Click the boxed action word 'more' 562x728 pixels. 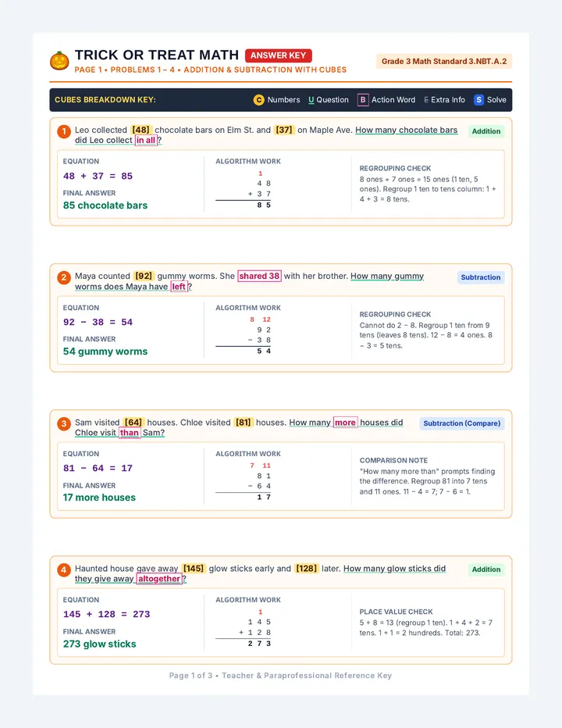point(345,423)
